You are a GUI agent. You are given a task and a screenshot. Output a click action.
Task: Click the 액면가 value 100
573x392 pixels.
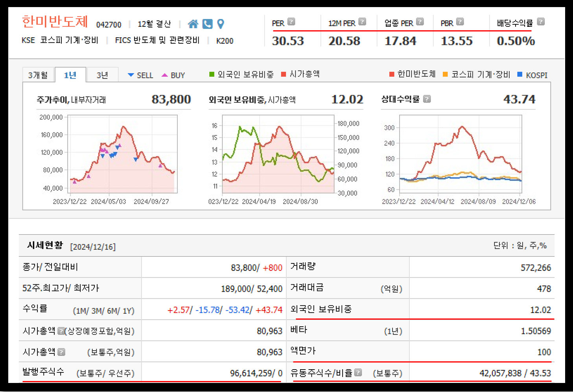pyautogui.click(x=544, y=352)
